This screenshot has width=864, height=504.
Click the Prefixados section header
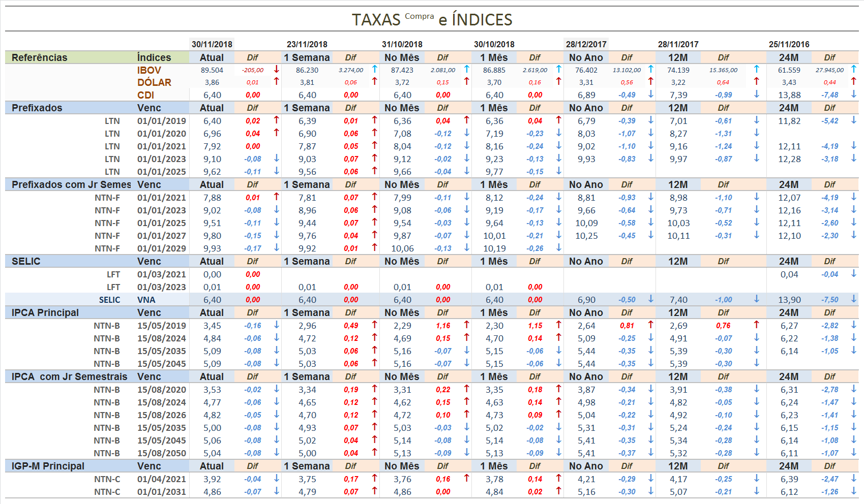(37, 108)
